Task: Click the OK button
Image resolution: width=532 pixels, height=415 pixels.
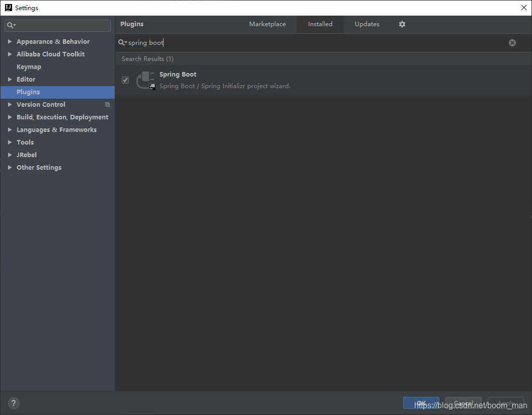Action: pos(421,403)
